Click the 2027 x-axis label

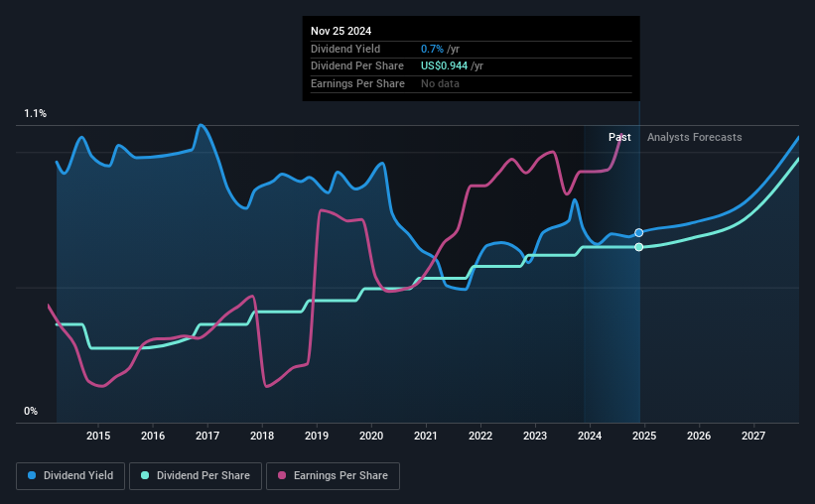753,436
